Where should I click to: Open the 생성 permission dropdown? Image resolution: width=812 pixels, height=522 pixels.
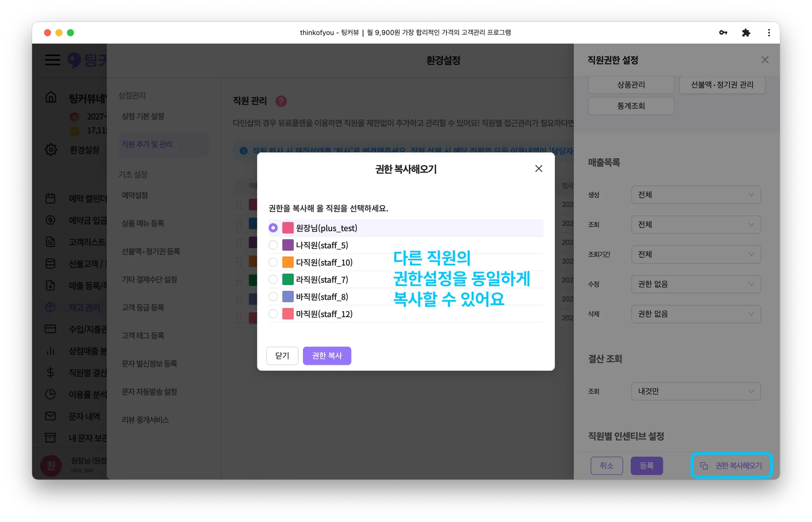tap(696, 195)
